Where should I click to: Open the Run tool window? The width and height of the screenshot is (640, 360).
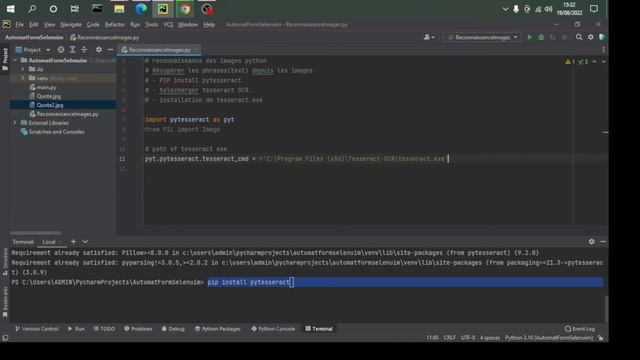tap(76, 329)
